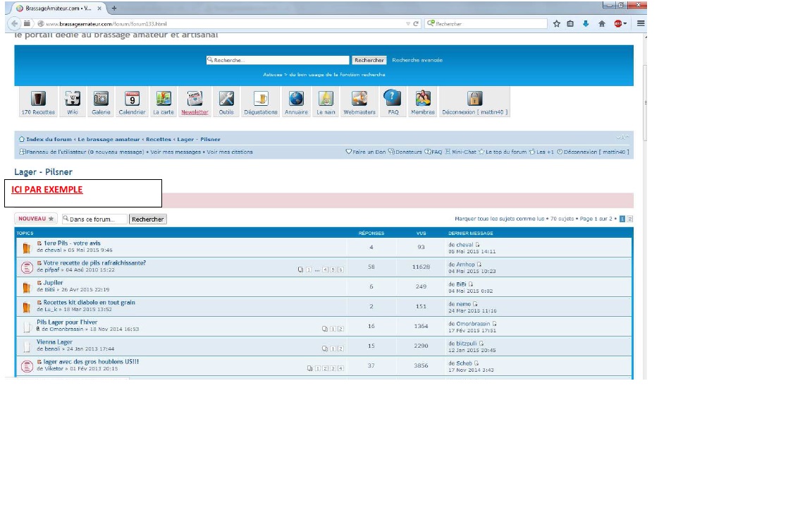Click Rechercher button for forum search
The width and height of the screenshot is (812, 508).
click(147, 219)
